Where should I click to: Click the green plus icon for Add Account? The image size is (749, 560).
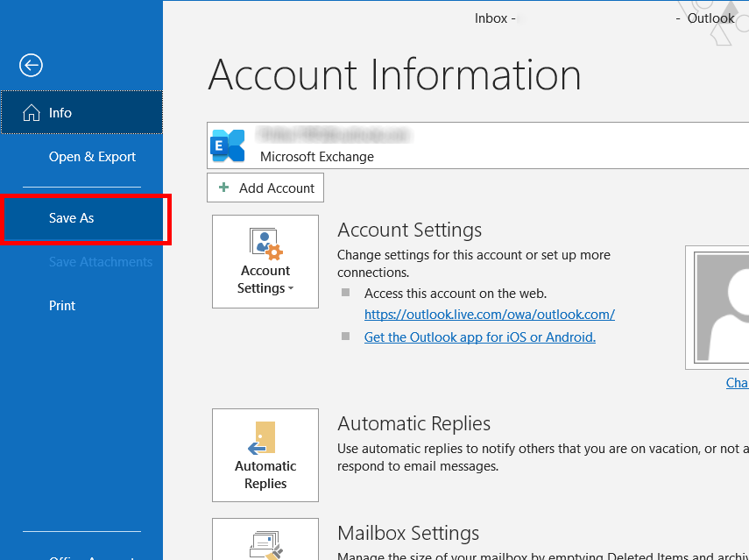point(223,188)
